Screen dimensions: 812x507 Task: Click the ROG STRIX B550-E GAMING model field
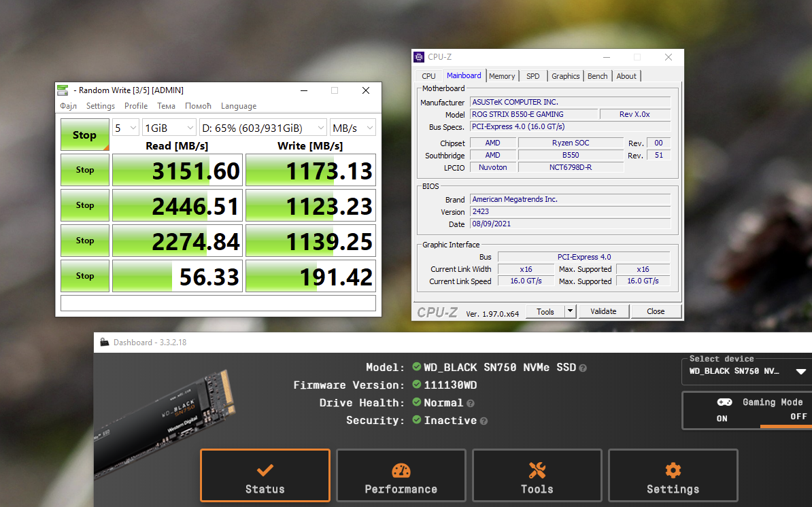point(533,114)
